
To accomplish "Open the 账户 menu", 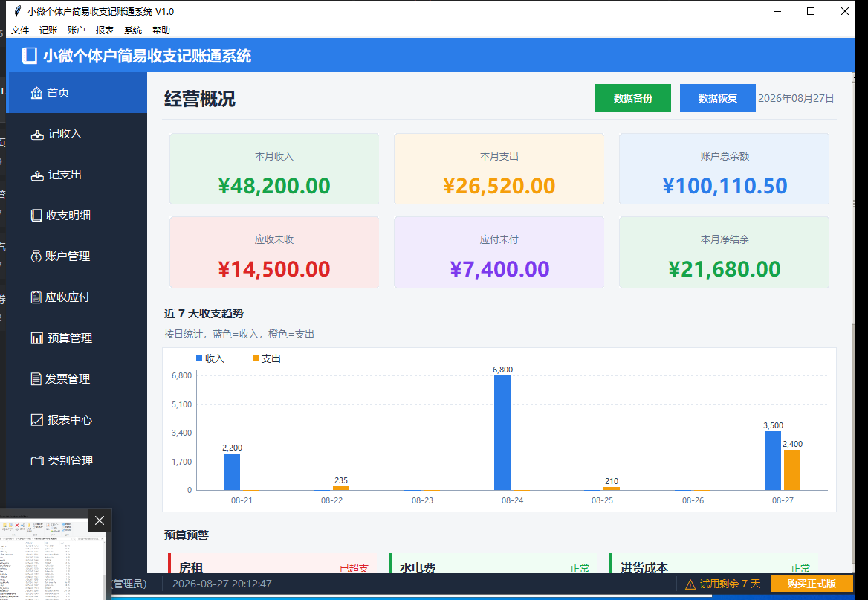I will (x=77, y=30).
